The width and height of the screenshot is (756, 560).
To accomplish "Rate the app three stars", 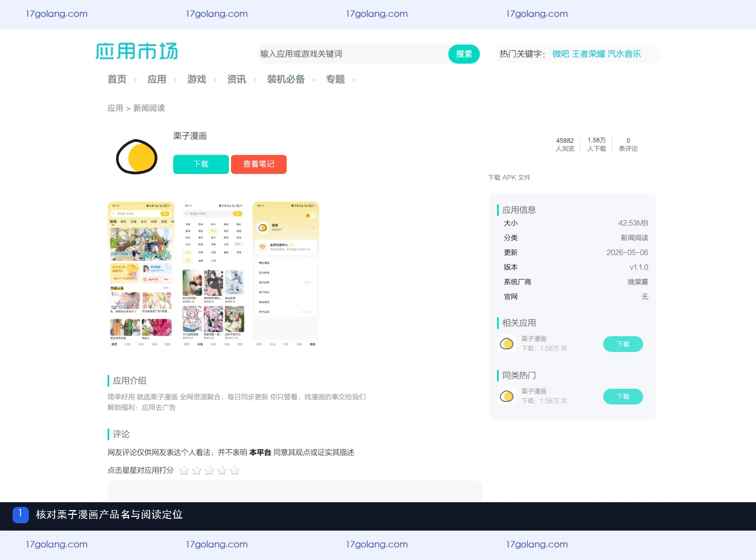I will [x=209, y=470].
